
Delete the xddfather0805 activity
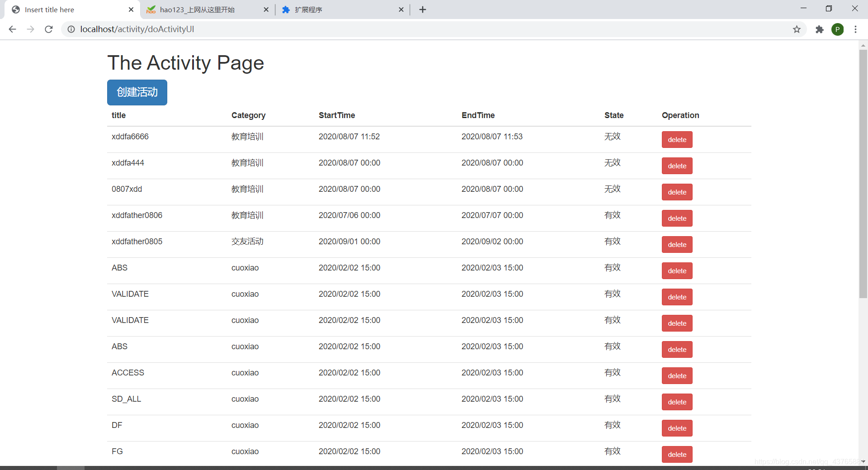(x=677, y=244)
